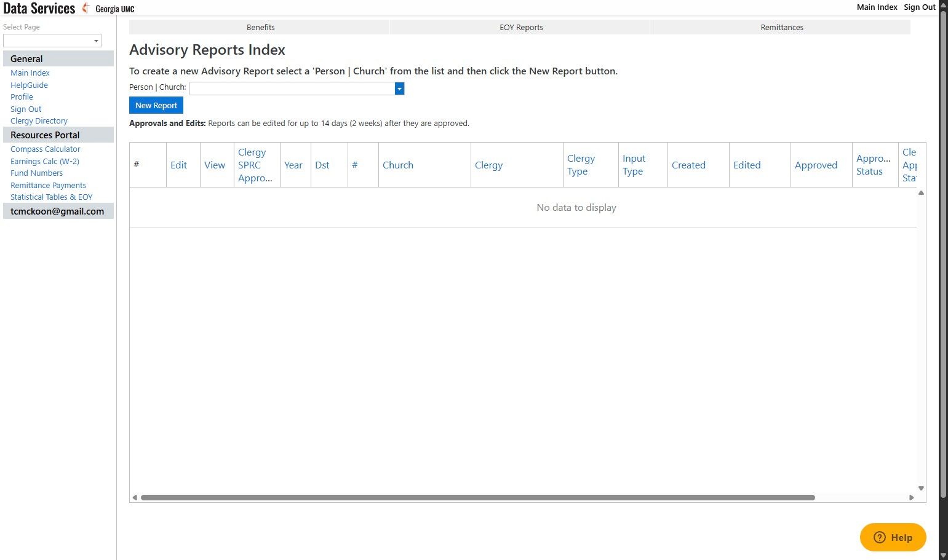Viewport: 948px width, 560px height.
Task: Open the Earnings Calc (W-2) link
Action: point(45,161)
